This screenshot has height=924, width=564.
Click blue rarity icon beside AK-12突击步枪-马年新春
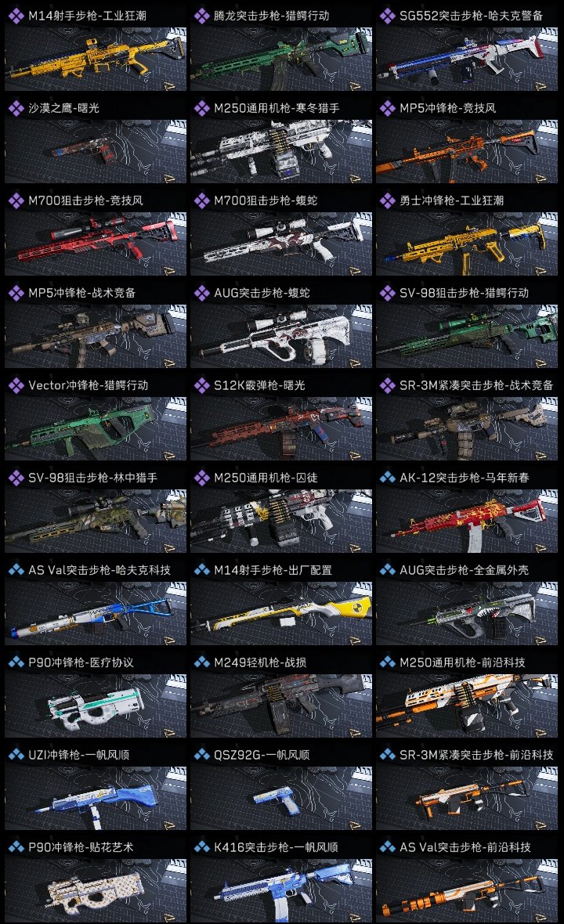(387, 478)
